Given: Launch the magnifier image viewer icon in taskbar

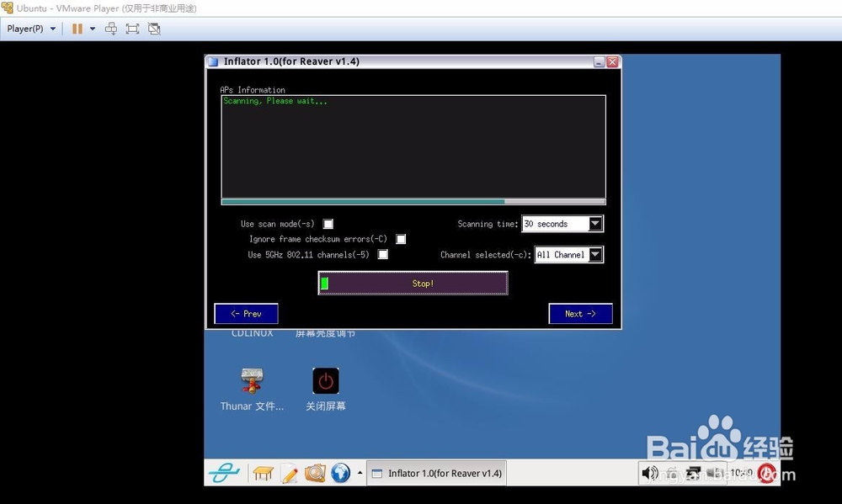Looking at the screenshot, I should click(x=315, y=473).
